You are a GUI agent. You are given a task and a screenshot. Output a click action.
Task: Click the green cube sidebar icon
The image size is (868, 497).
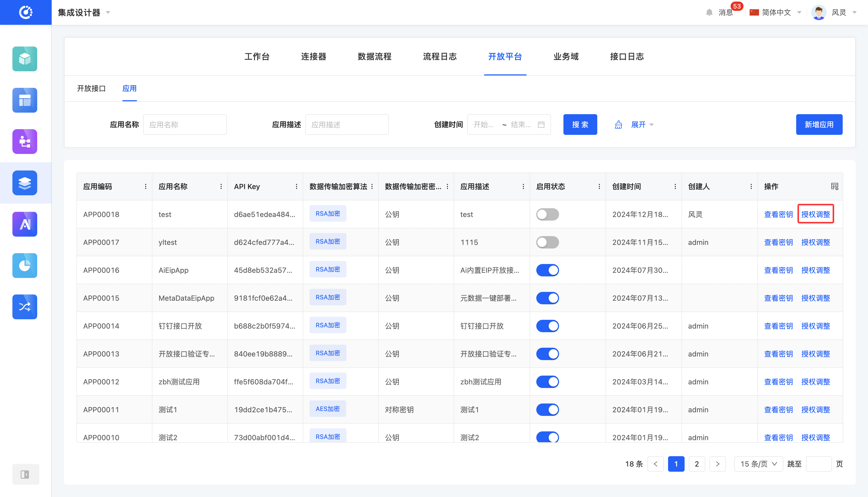tap(25, 59)
